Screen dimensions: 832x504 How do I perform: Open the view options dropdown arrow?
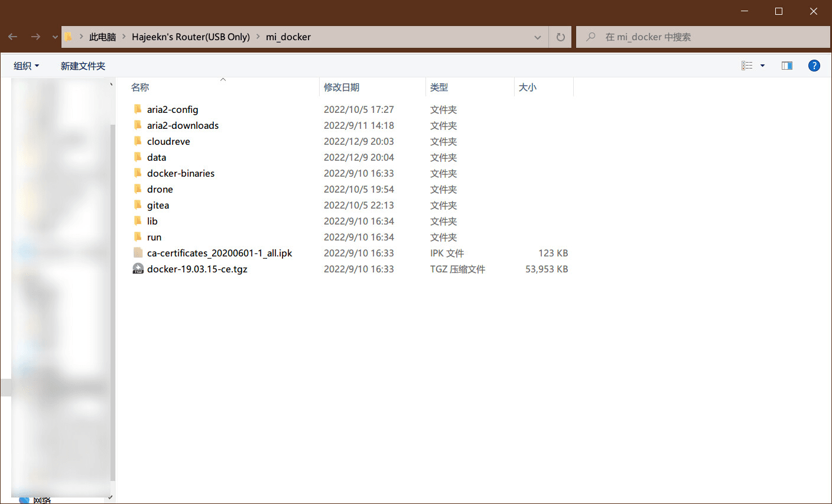coord(762,66)
